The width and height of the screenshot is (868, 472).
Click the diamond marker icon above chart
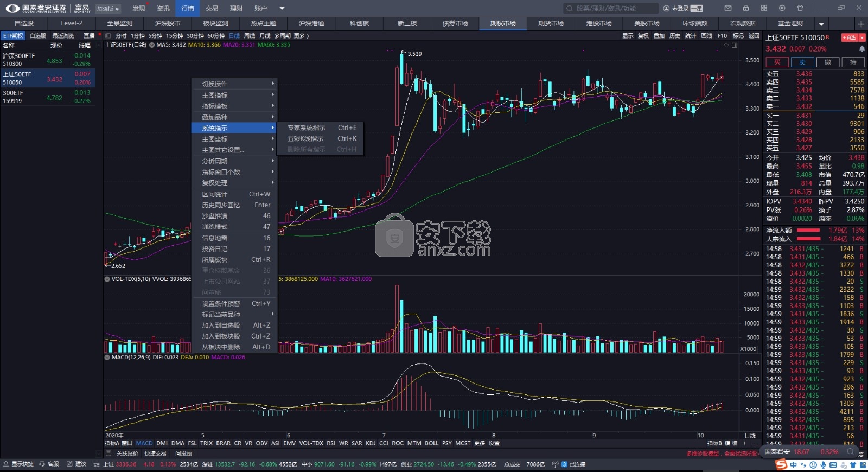726,45
